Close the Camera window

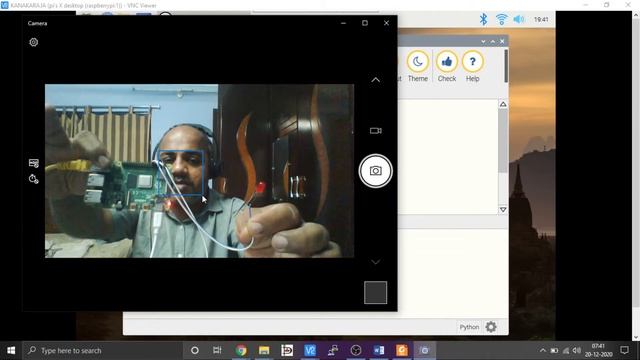point(386,23)
